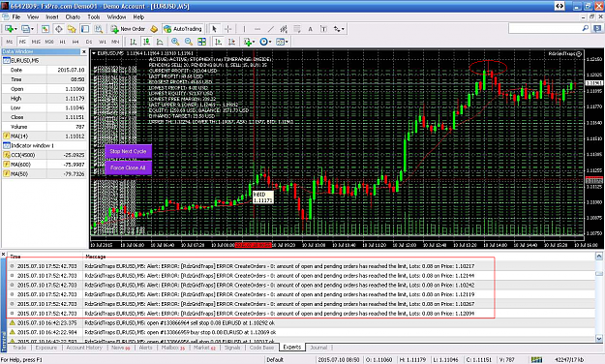605x364 pixels.
Task: Select the Cursor arrow tool
Action: 215,29
